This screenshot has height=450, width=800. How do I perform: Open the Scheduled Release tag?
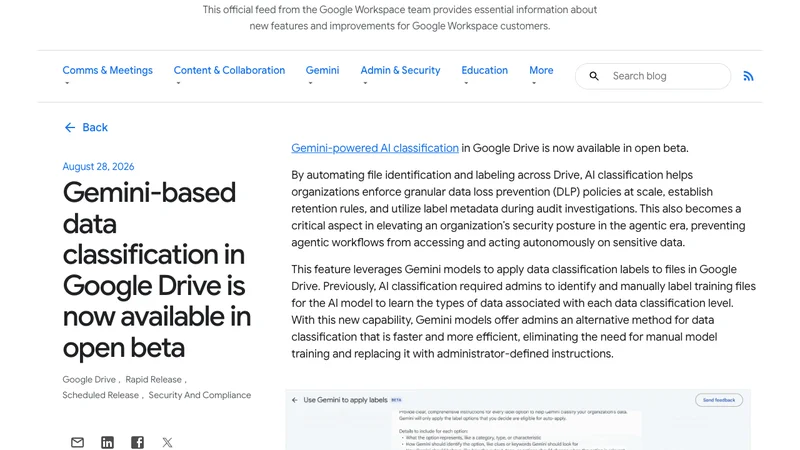pyautogui.click(x=101, y=395)
